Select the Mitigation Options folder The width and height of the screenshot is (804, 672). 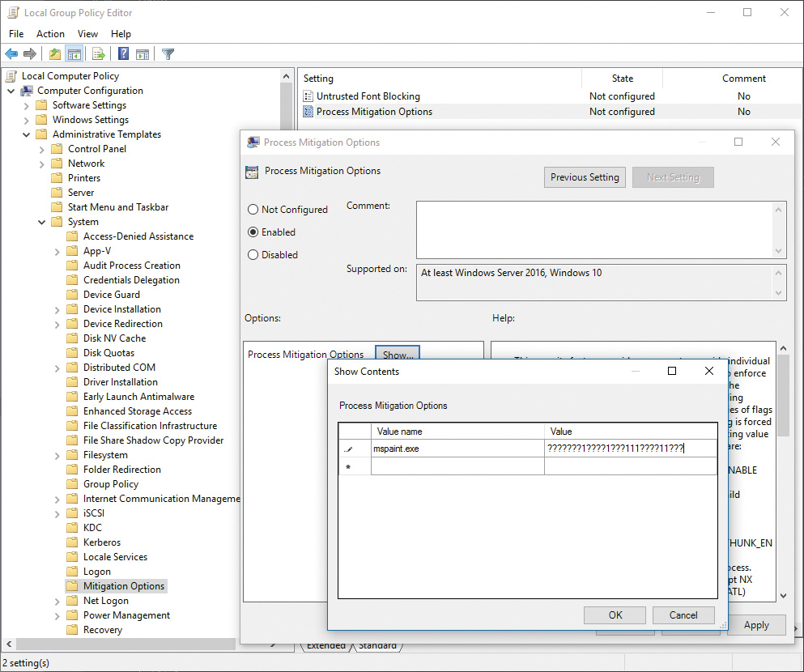tap(123, 586)
